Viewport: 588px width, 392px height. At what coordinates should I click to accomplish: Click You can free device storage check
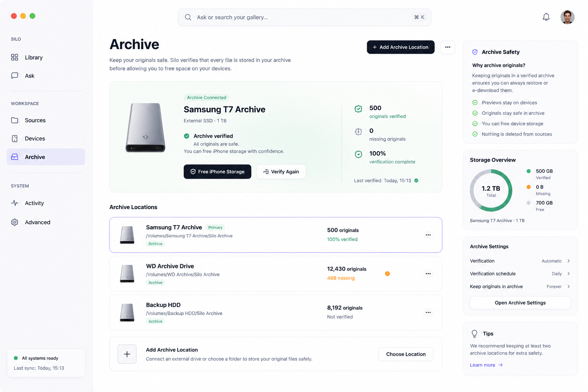tap(475, 124)
